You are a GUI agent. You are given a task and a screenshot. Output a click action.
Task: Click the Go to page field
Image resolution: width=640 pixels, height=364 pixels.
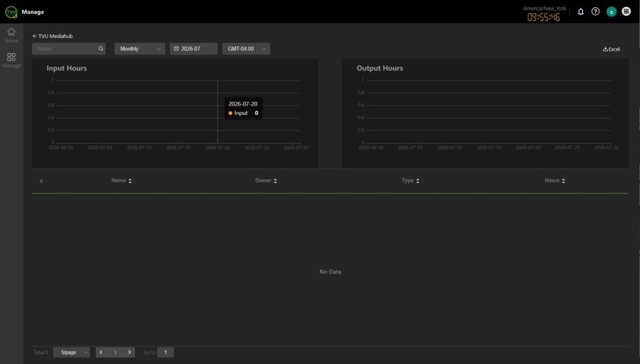click(165, 352)
